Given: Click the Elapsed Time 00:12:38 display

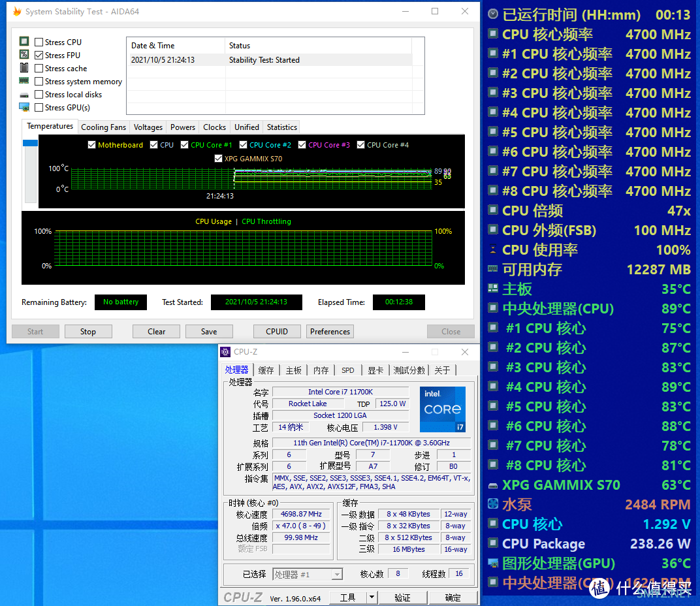Looking at the screenshot, I should pos(399,302).
